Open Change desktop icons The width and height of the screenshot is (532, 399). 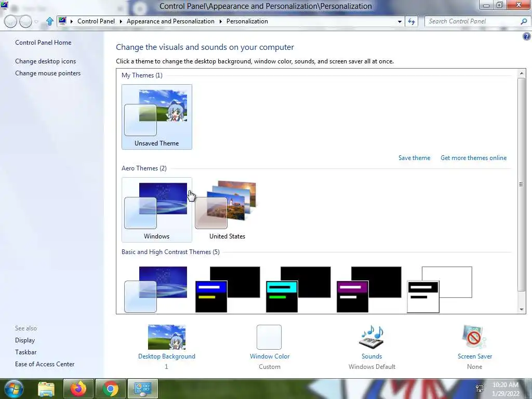tap(46, 61)
